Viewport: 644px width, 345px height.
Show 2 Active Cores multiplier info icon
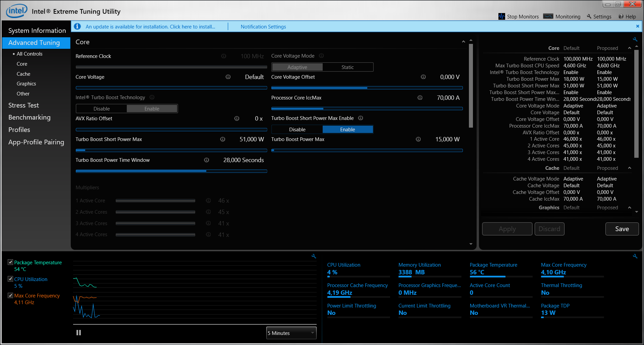tap(208, 212)
